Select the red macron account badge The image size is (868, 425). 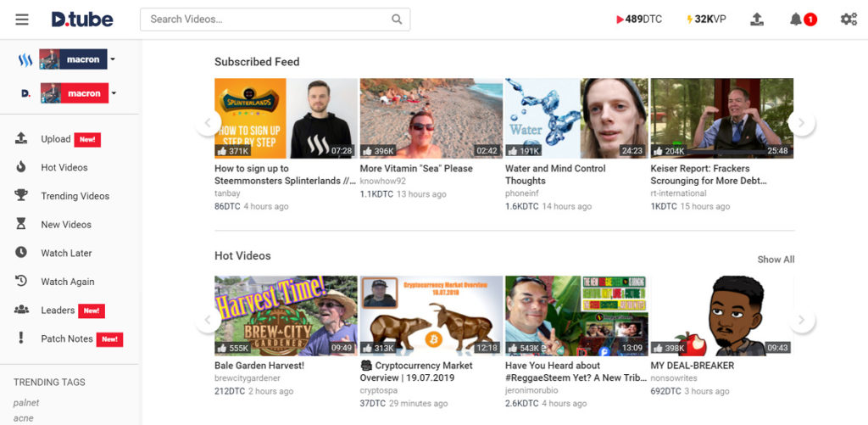point(75,93)
